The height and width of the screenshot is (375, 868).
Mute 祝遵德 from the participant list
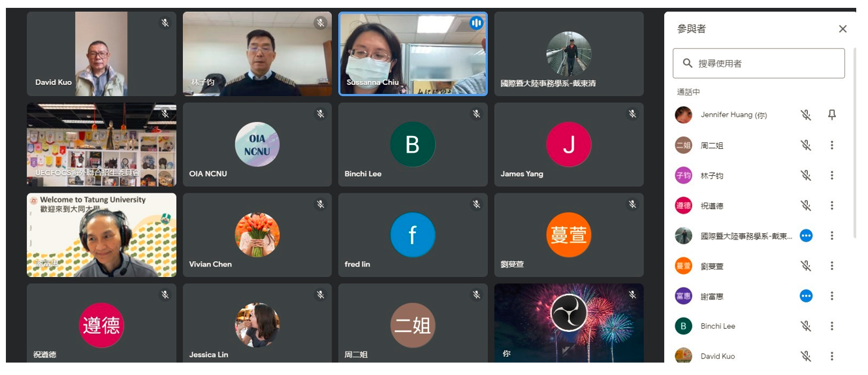(806, 205)
